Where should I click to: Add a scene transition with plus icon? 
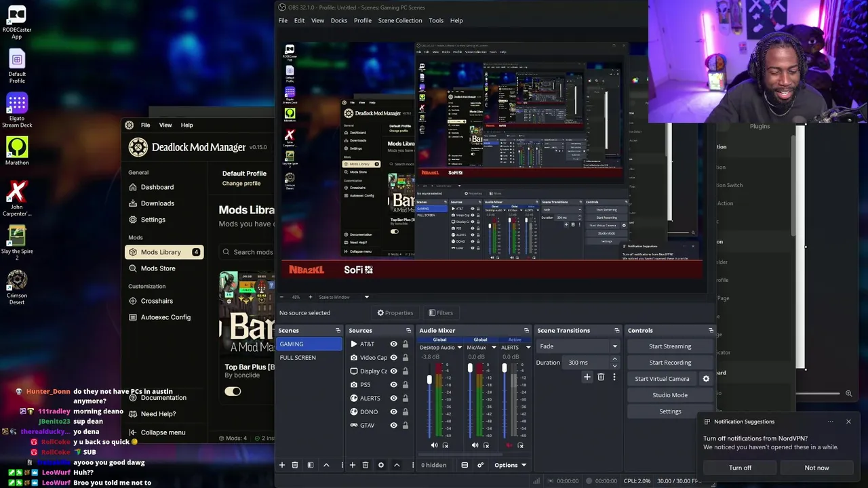[587, 377]
